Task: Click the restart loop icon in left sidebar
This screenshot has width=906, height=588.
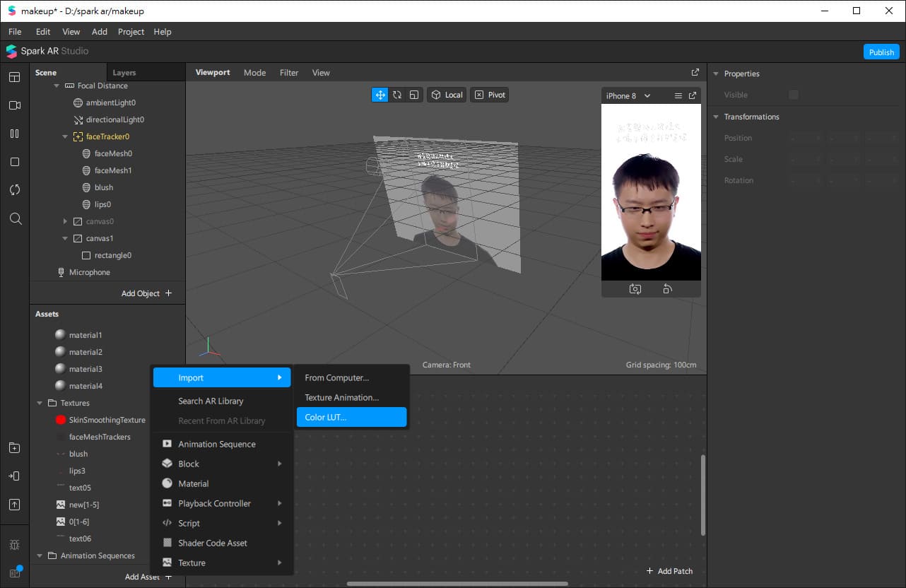Action: (15, 190)
